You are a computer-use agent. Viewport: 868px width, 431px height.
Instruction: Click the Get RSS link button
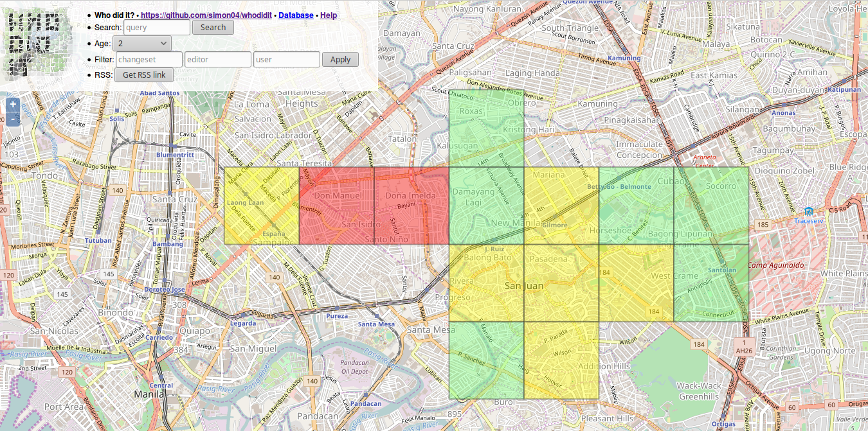point(144,75)
